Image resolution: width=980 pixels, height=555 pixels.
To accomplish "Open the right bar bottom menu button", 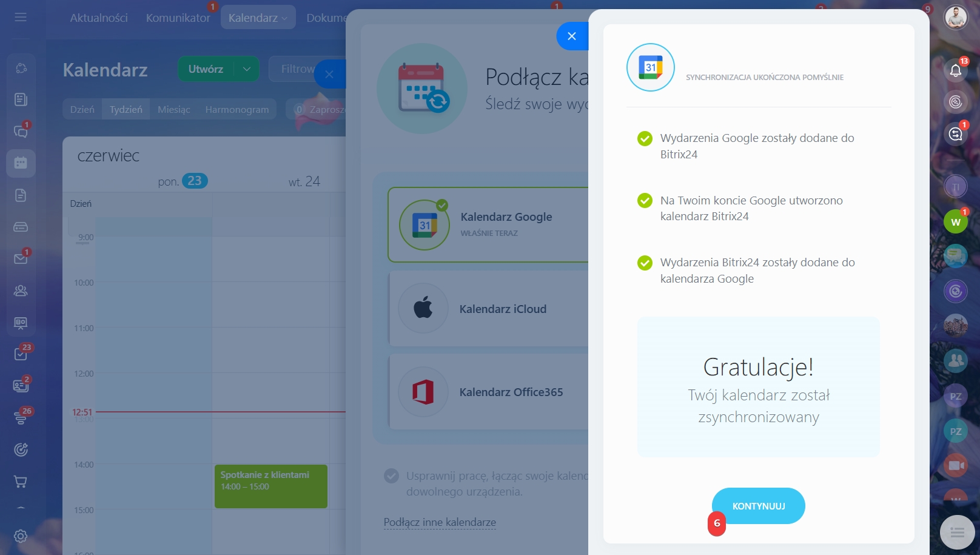I will (x=957, y=532).
